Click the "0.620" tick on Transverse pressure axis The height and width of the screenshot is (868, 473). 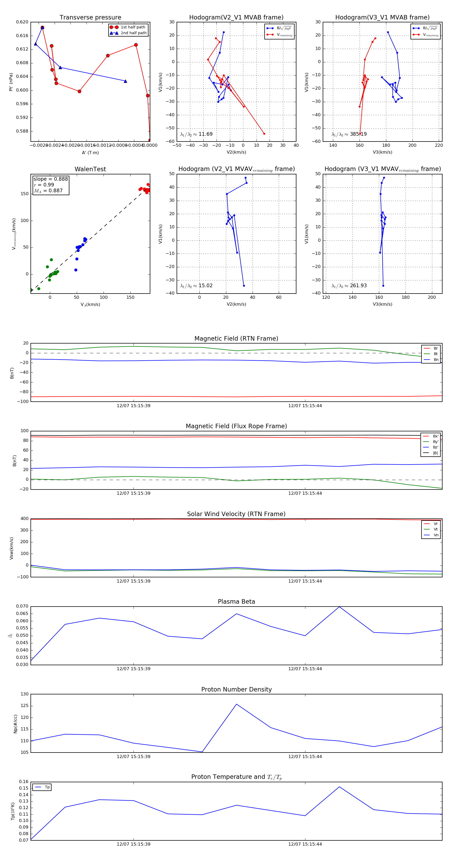(22, 22)
